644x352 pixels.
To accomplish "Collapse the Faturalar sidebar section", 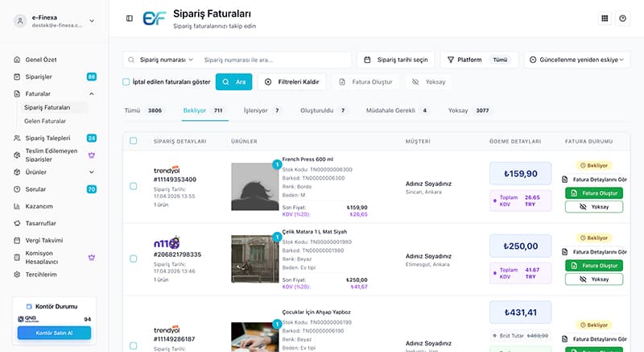I will click(92, 94).
